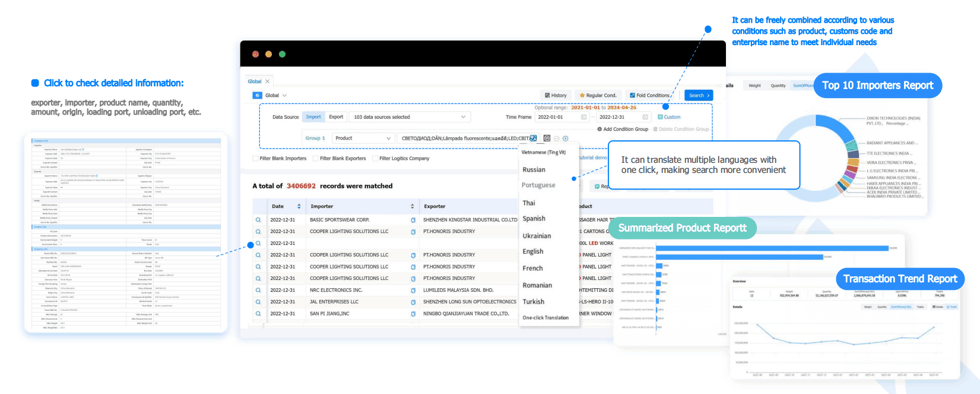
Task: Switch data source to the Export tab
Action: (x=336, y=117)
